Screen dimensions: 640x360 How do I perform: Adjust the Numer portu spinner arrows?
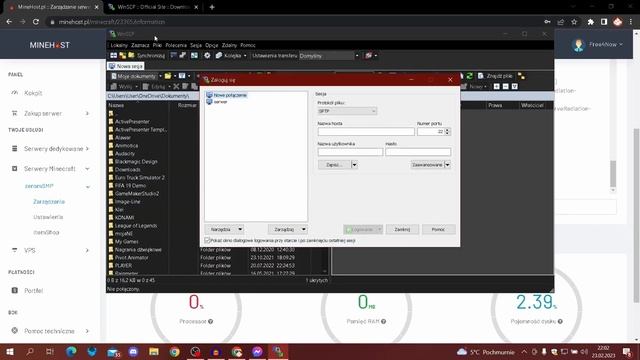[x=447, y=131]
